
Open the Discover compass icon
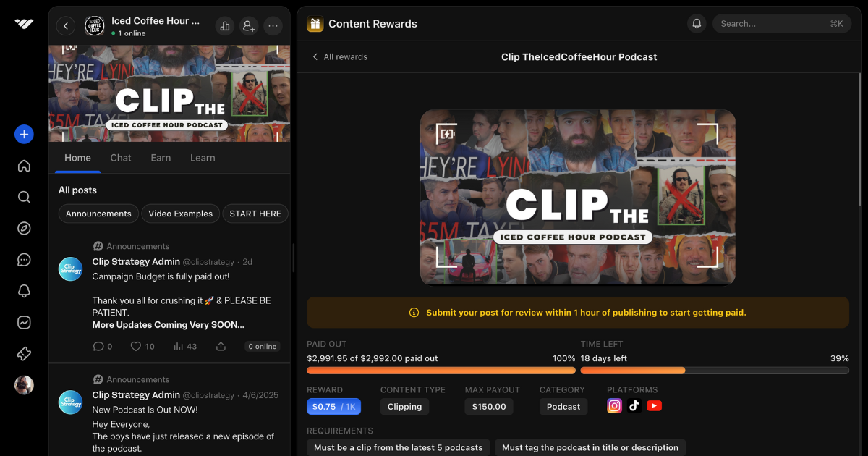pyautogui.click(x=24, y=228)
